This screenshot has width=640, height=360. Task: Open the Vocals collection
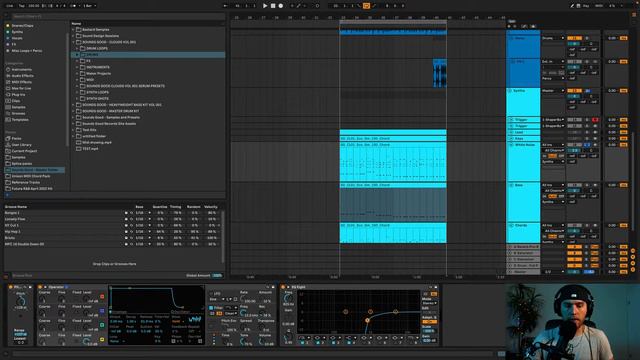17,38
